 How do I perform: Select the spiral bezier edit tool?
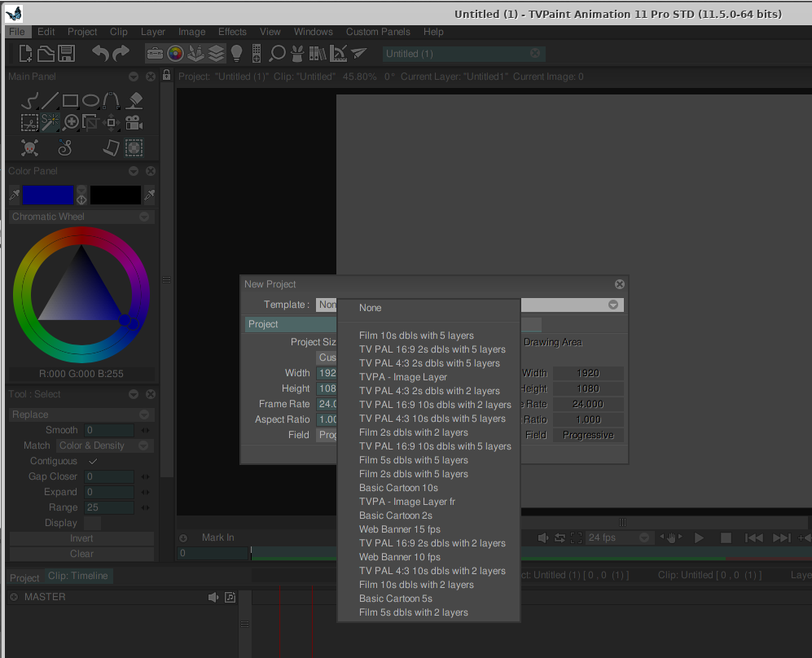click(x=64, y=148)
